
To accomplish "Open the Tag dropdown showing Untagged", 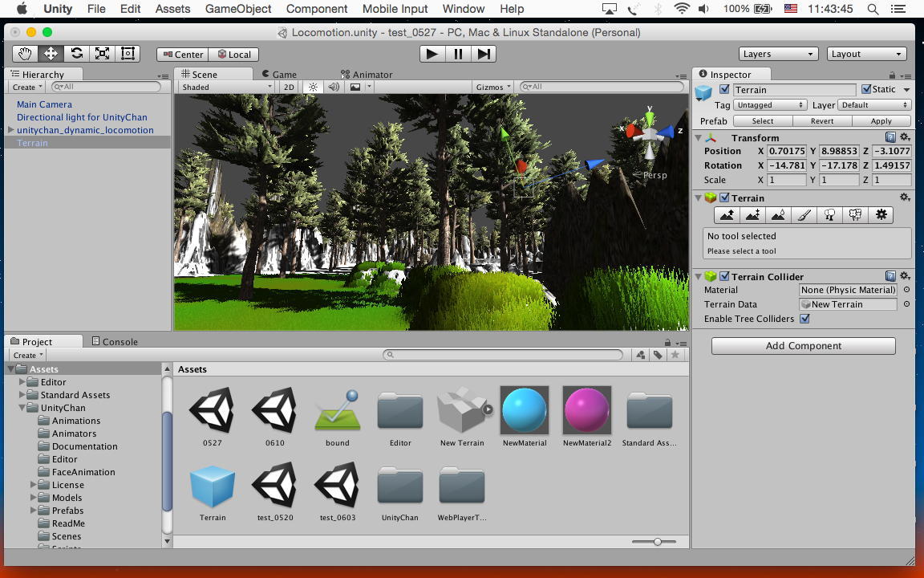I will pos(770,105).
